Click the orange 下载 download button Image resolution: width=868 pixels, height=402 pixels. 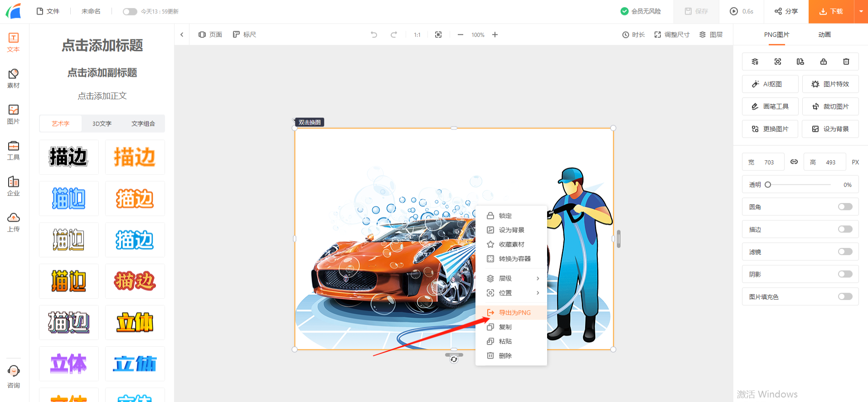(831, 11)
